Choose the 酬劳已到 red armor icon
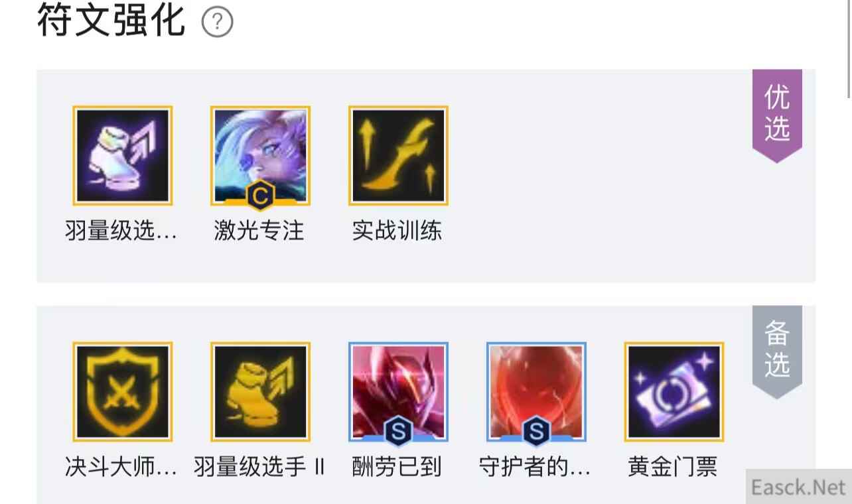852x504 pixels. pos(398,392)
